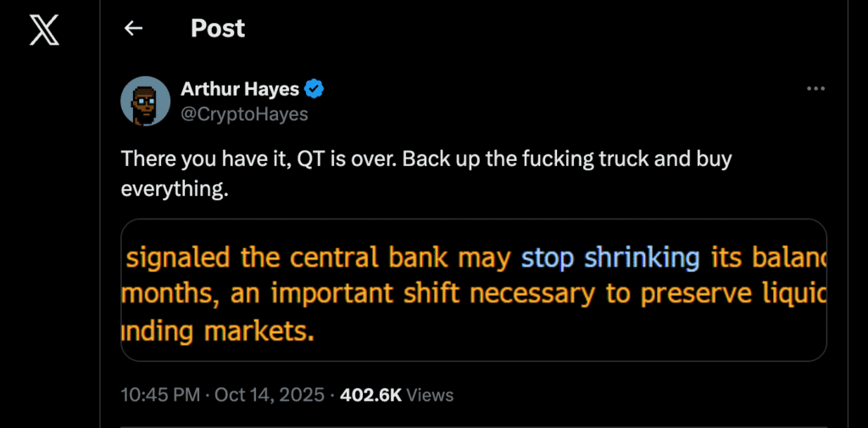Screen dimensions: 868x428
Task: Click the 402.6K view count number
Action: point(372,395)
